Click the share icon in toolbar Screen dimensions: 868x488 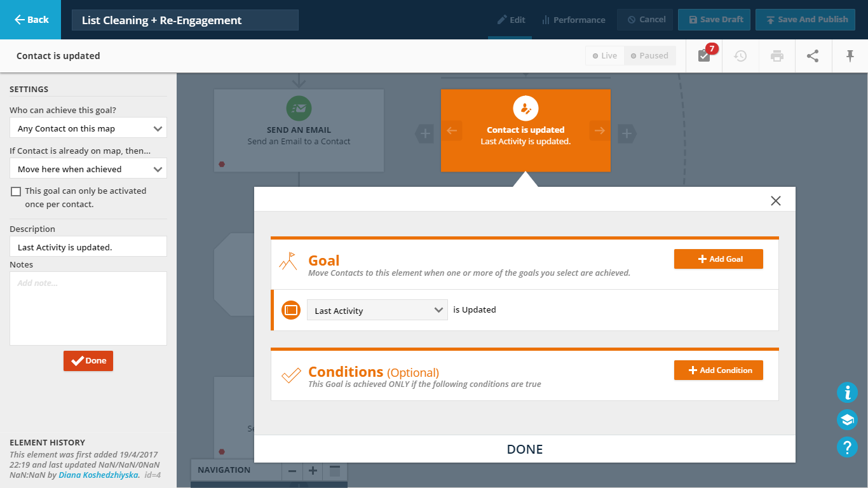(x=813, y=56)
